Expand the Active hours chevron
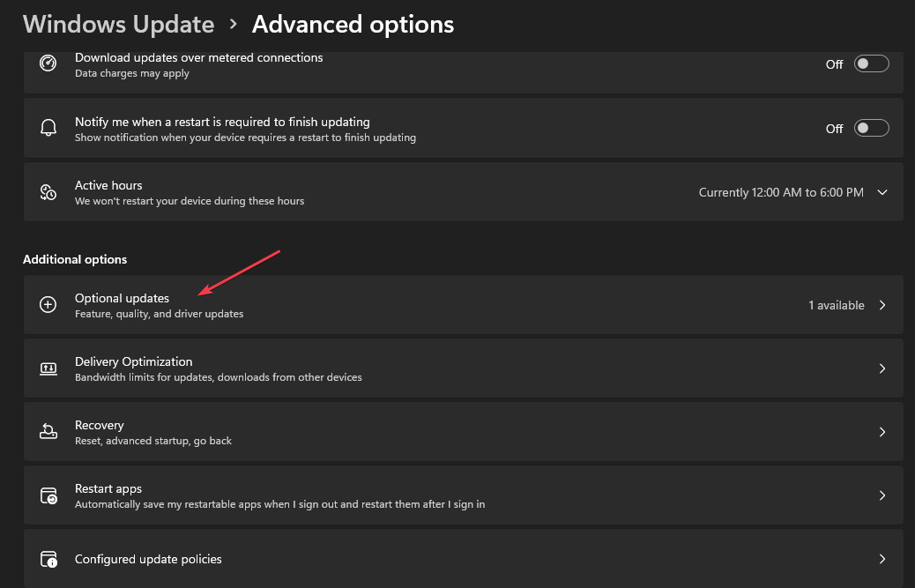 (x=882, y=192)
